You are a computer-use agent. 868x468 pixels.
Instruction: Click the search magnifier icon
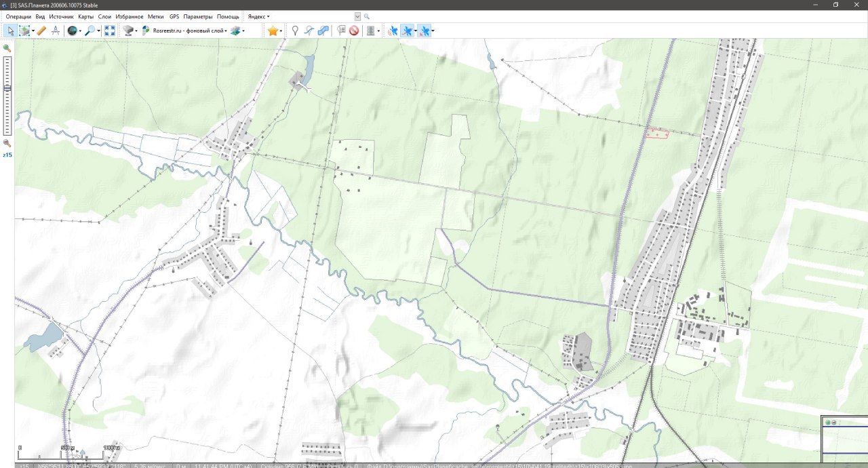click(x=367, y=16)
